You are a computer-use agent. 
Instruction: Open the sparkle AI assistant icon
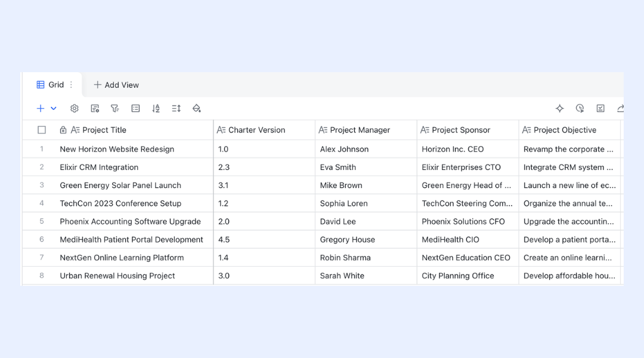[559, 109]
